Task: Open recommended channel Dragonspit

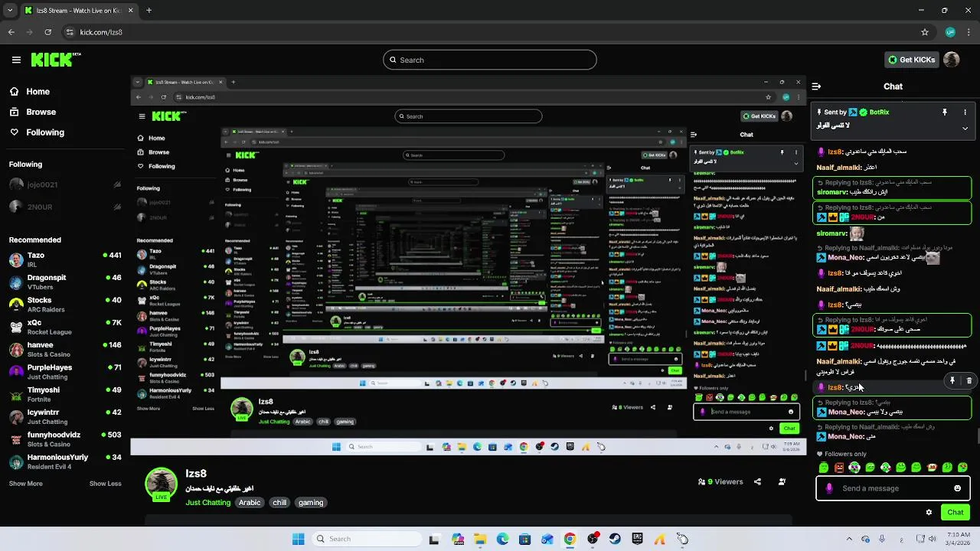Action: [64, 282]
